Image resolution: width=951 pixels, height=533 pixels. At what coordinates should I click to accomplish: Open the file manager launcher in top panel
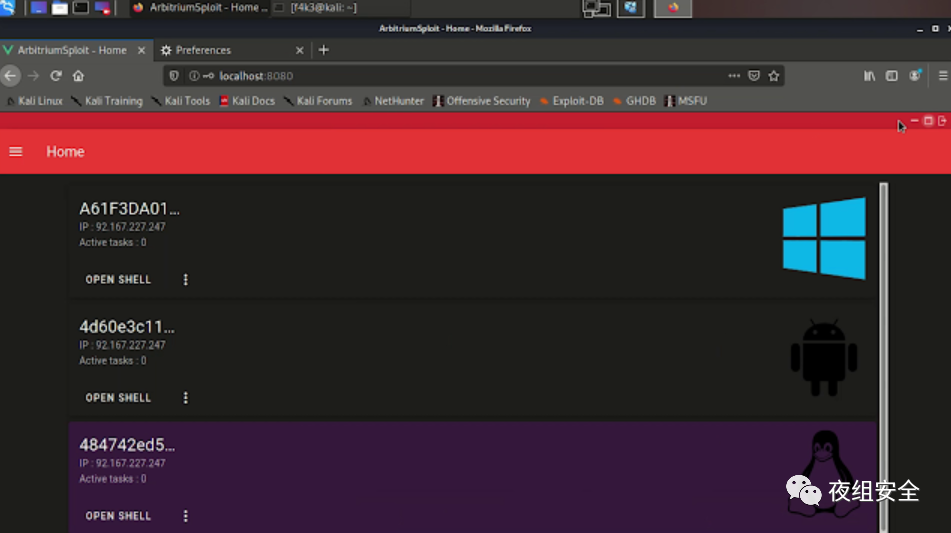tap(59, 8)
